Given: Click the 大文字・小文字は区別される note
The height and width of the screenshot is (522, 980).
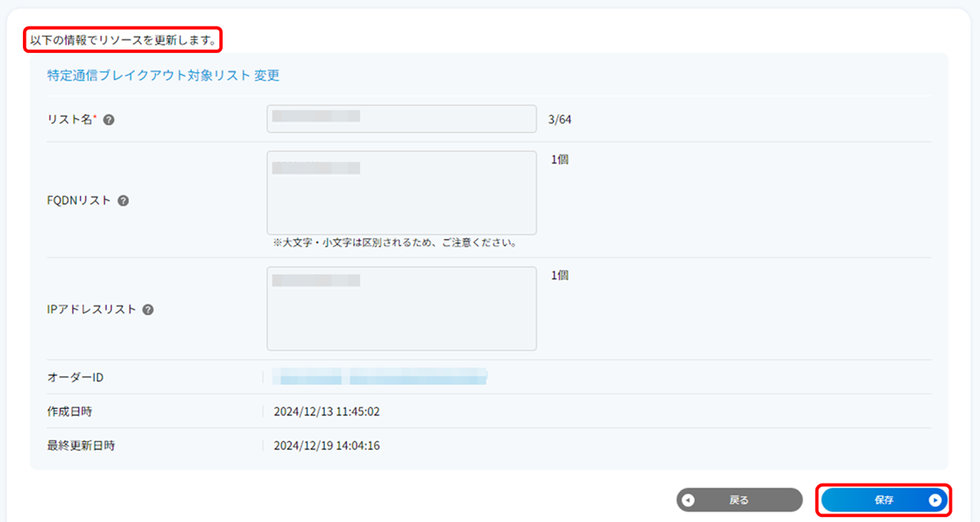Looking at the screenshot, I should (395, 242).
